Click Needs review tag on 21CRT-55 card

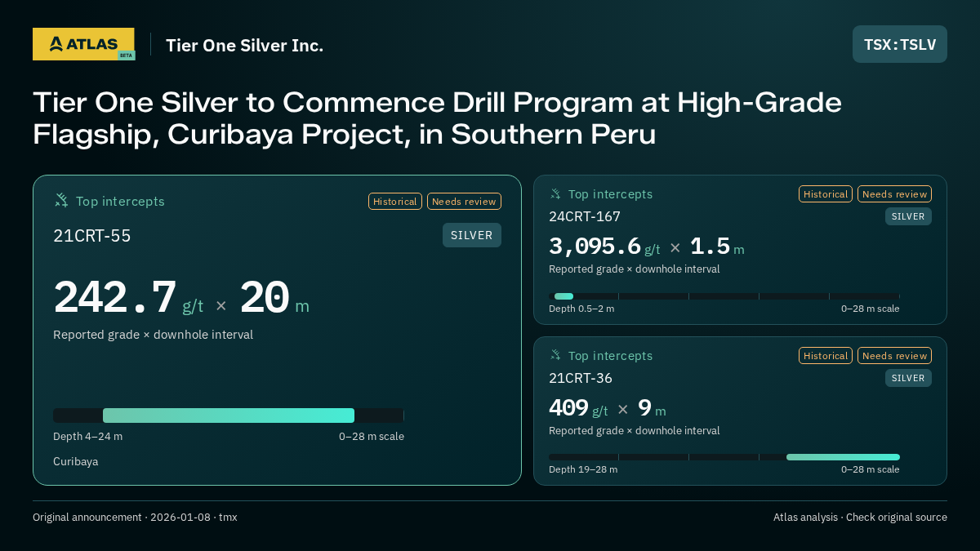464,201
